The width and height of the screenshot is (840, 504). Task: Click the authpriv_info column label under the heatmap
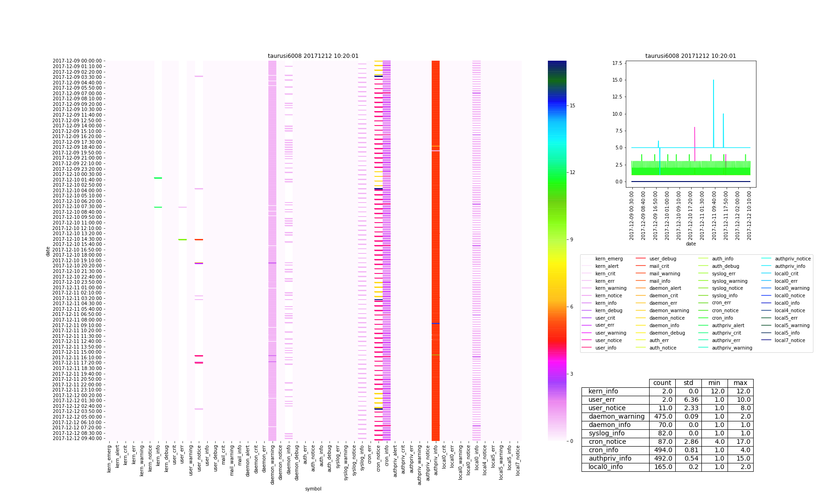[436, 460]
